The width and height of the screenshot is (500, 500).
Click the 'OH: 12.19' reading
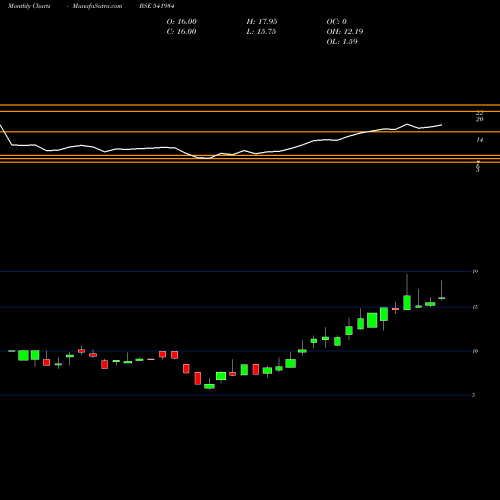click(345, 32)
